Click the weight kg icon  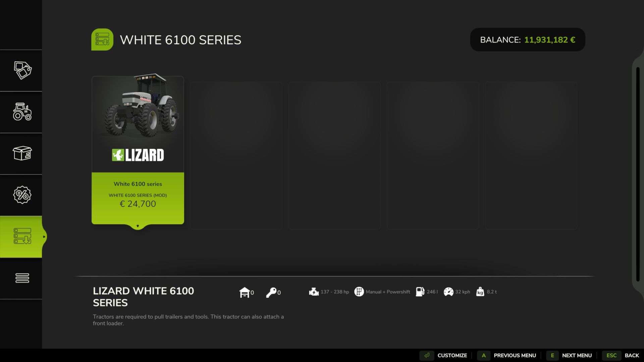click(480, 292)
